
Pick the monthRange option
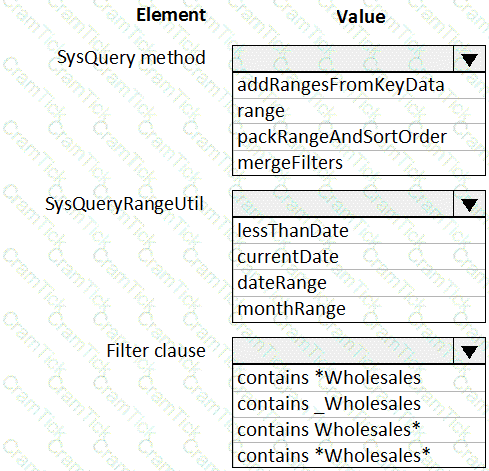click(x=359, y=309)
